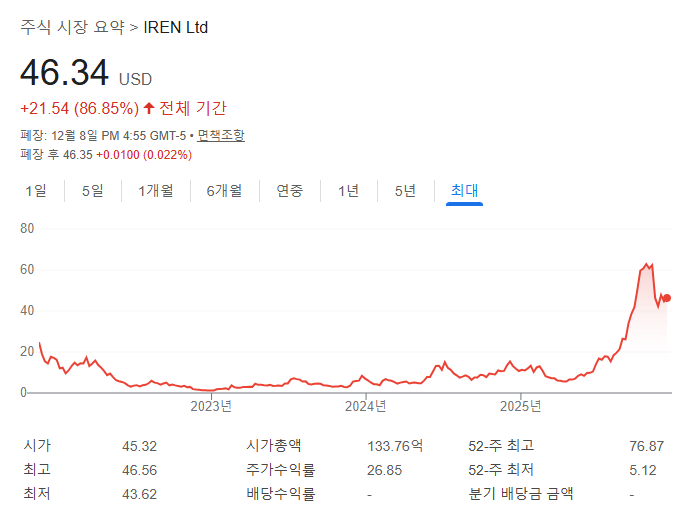
Task: Open the 면책조항 disclaimer link
Action: pos(221,136)
